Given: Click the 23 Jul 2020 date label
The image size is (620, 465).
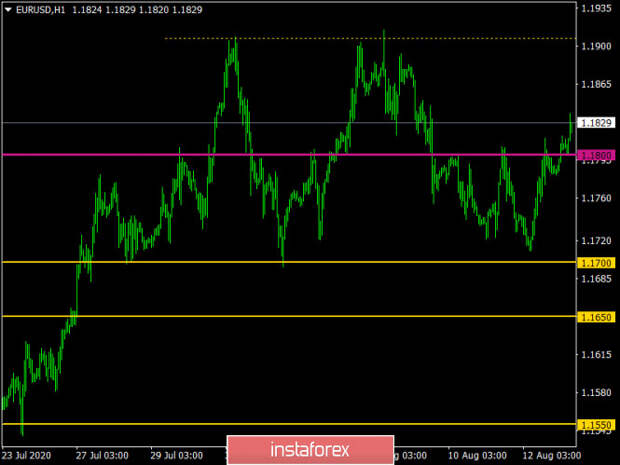Looking at the screenshot, I should point(26,456).
